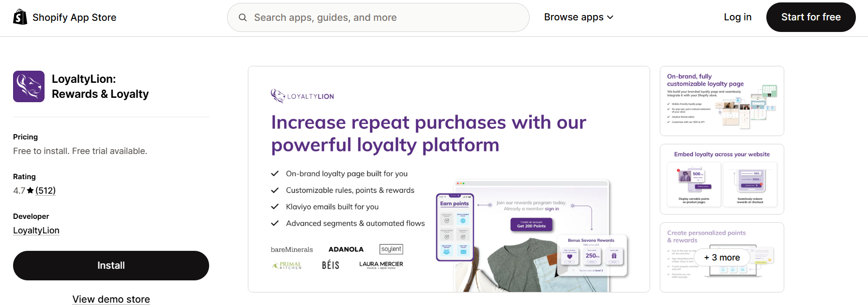Viewport: 868px width, 307px height.
Task: Click the customizable loyalty page screenshot thumbnail
Action: coord(721,101)
